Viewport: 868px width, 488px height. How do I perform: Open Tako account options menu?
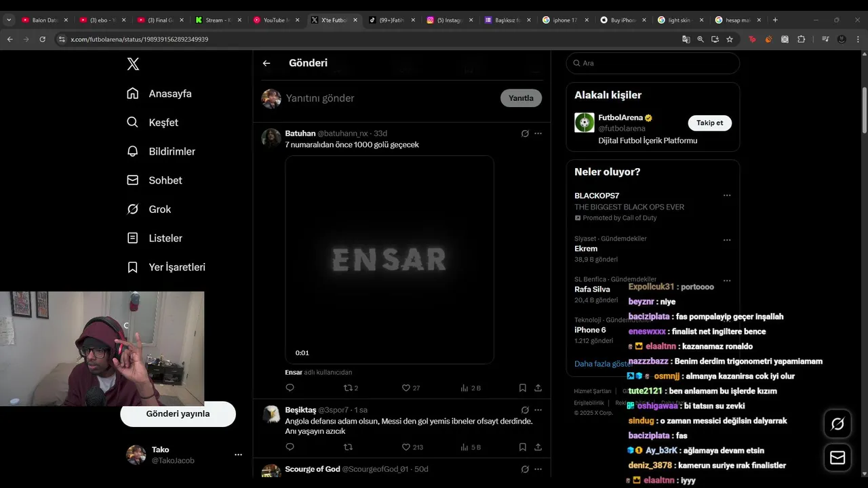238,455
